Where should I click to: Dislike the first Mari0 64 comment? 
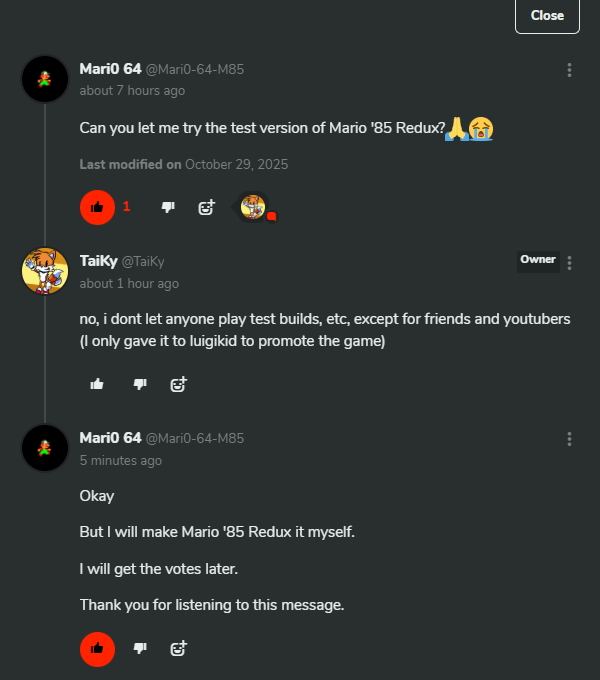[168, 207]
